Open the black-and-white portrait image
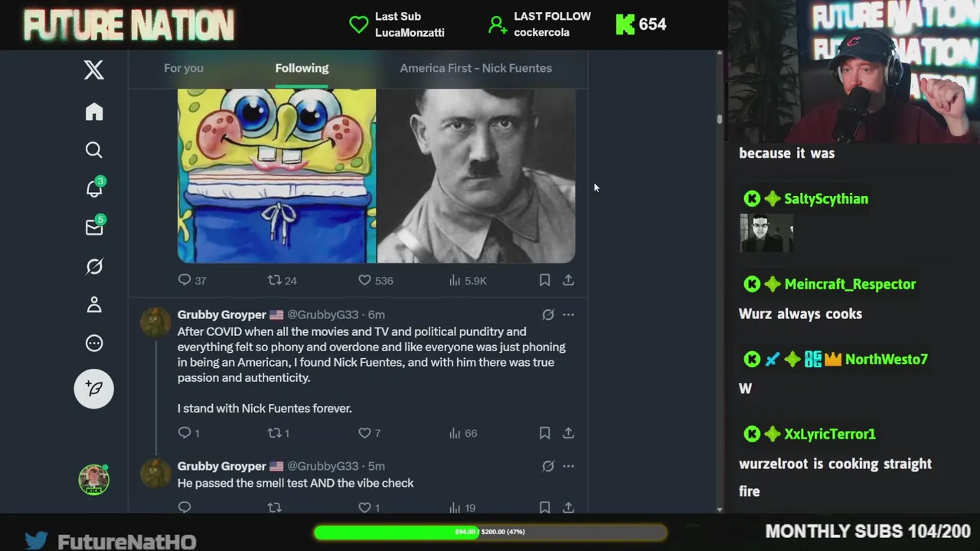980x551 pixels. click(x=476, y=175)
